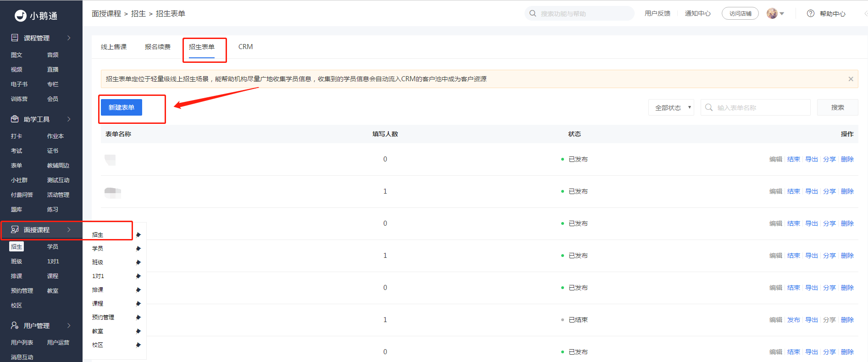Screen dimensions: 868x362
Task: Click the help center question mark icon
Action: [x=811, y=13]
